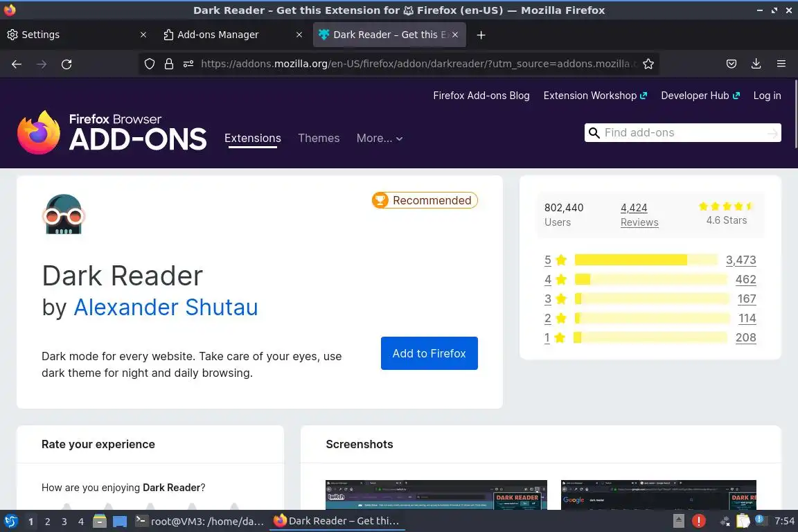The height and width of the screenshot is (532, 798).
Task: Open a new browser tab
Action: [x=481, y=35]
